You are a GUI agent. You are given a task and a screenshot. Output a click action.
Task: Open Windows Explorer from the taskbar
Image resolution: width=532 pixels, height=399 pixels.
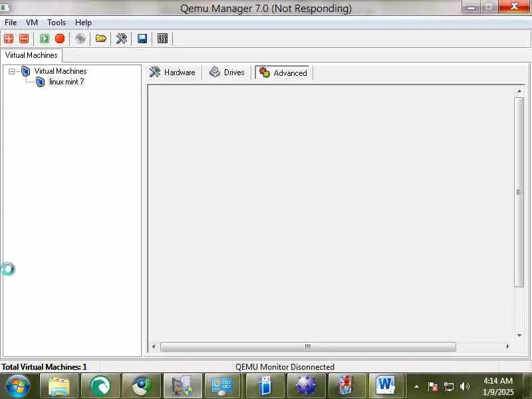59,386
